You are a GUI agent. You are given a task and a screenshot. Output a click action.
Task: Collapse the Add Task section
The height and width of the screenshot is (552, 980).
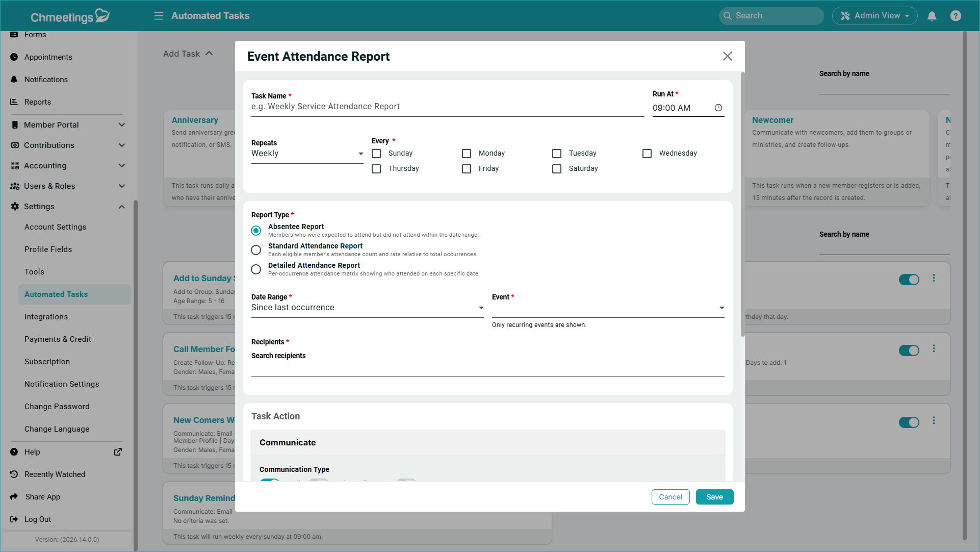pyautogui.click(x=209, y=54)
